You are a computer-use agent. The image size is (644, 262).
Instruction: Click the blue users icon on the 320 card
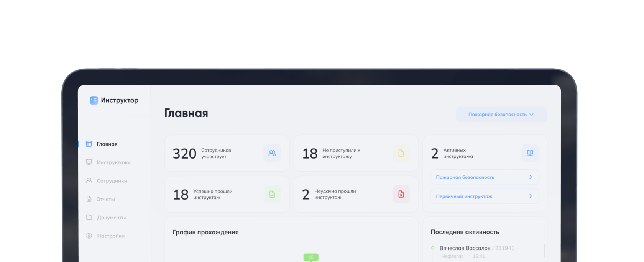(272, 153)
